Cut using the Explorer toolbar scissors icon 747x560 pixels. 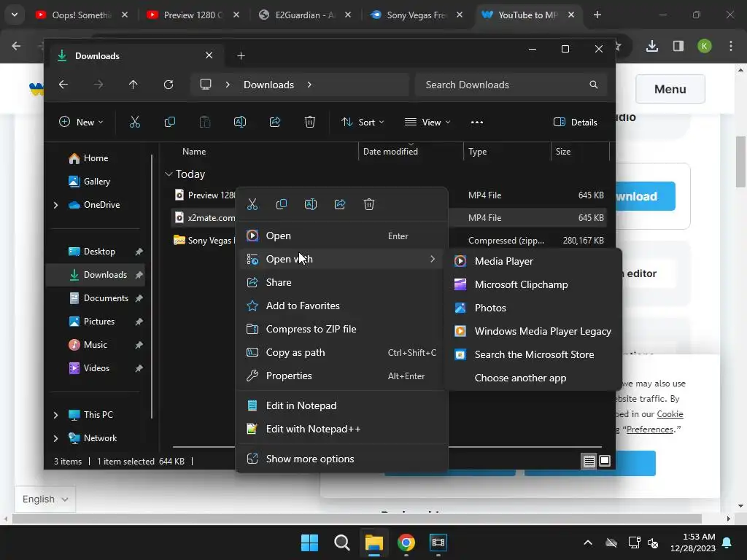[135, 122]
